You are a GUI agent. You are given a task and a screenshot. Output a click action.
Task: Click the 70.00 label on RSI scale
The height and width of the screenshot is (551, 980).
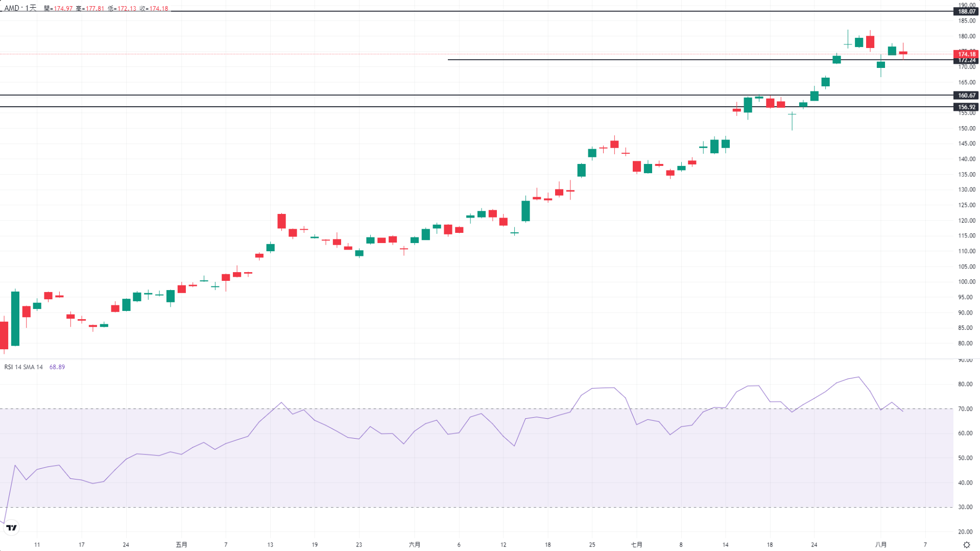tap(965, 409)
